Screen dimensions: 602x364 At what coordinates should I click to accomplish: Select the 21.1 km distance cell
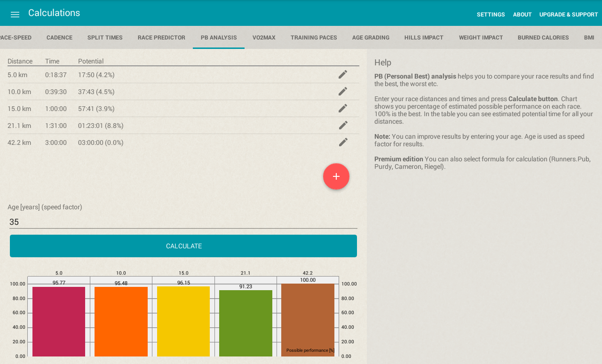(19, 126)
